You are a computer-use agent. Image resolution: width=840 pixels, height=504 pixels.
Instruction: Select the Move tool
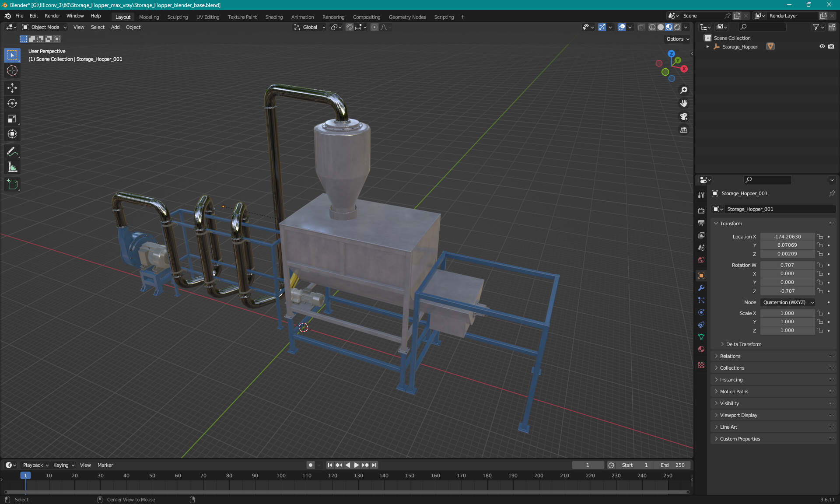point(12,88)
